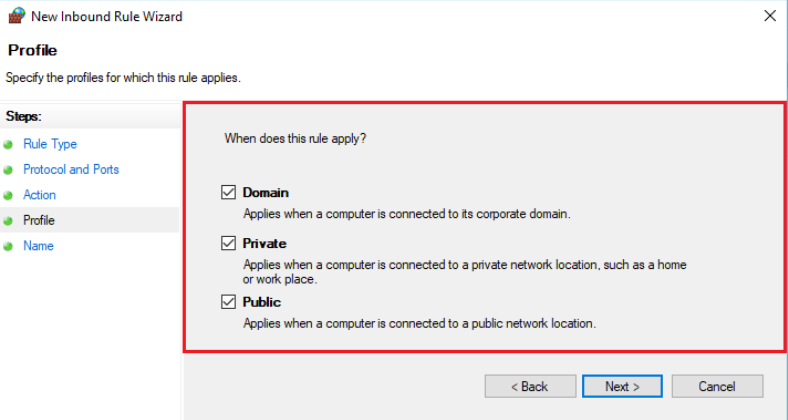Disable the Public profile checkbox
Screen dimensions: 788x420
[229, 302]
